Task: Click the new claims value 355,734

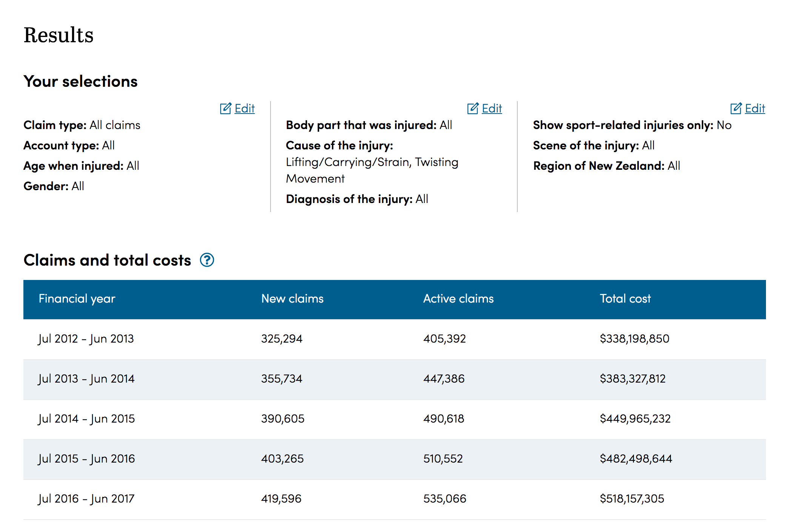Action: (x=282, y=379)
